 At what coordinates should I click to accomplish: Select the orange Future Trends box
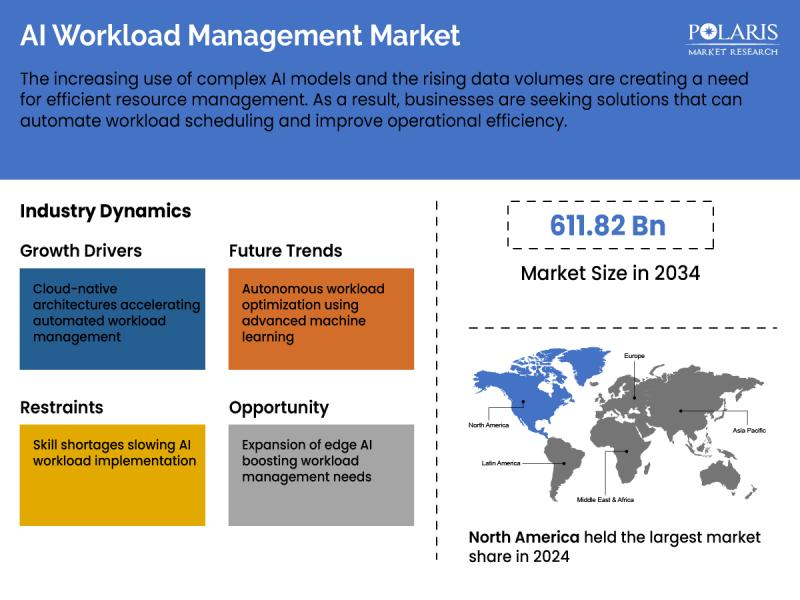tap(320, 319)
